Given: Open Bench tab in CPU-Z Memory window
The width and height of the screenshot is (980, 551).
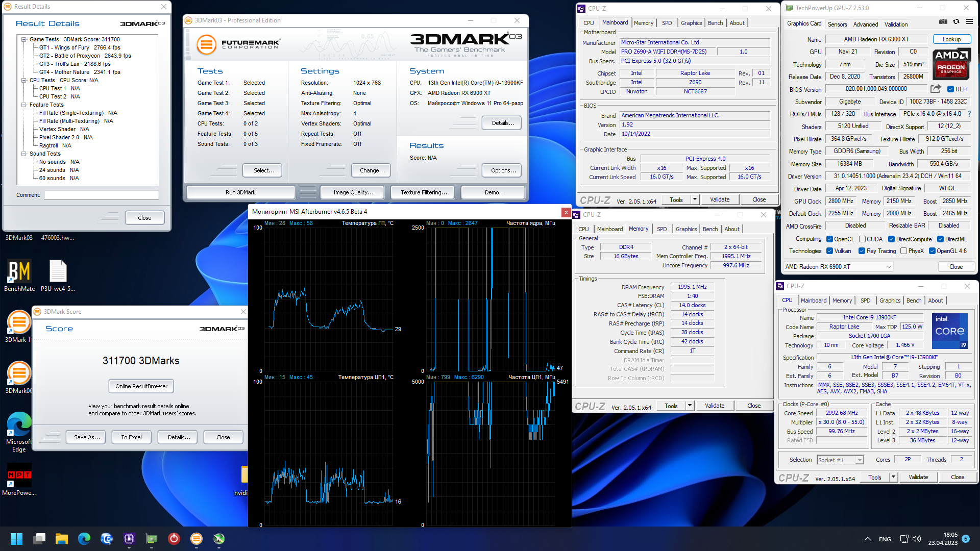Looking at the screenshot, I should [710, 229].
